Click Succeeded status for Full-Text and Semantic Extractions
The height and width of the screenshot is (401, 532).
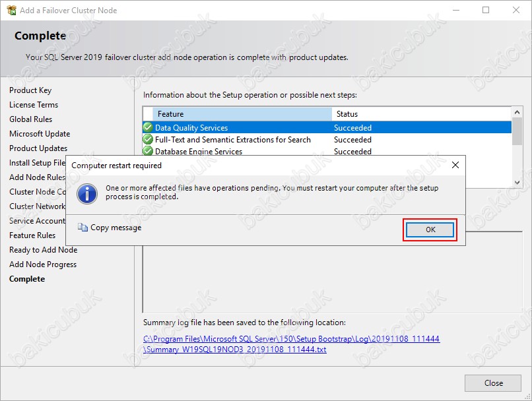click(353, 140)
